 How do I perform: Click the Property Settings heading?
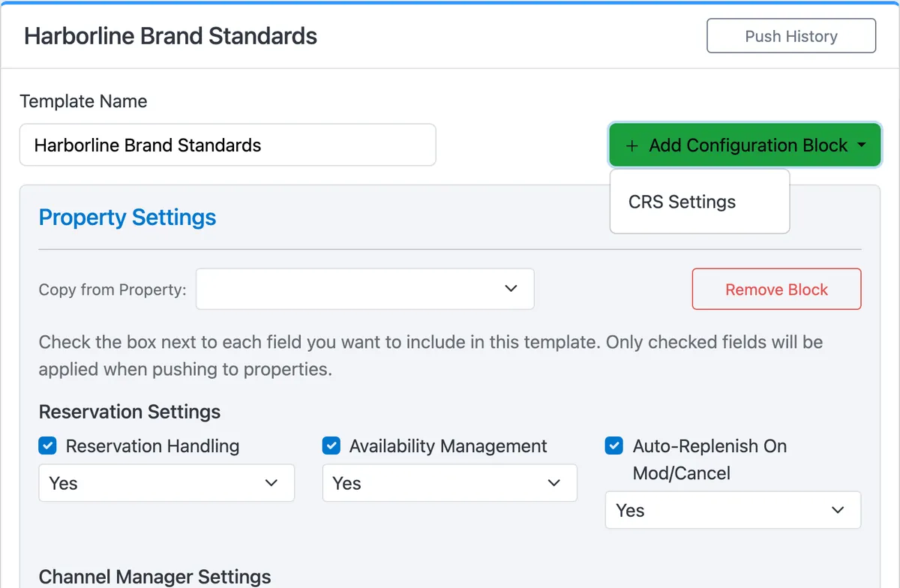coord(127,217)
